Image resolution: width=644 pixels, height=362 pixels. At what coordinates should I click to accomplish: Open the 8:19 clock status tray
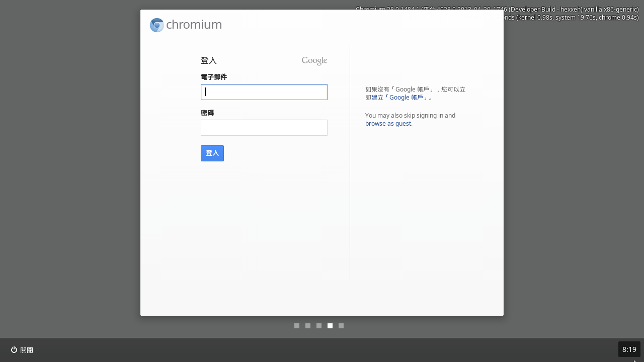point(629,349)
